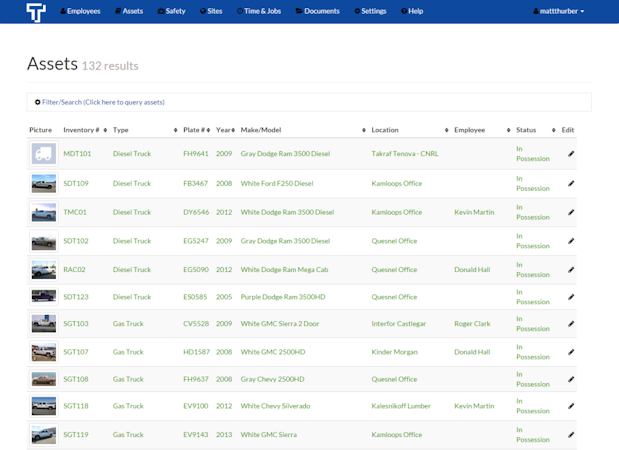Image resolution: width=619 pixels, height=450 pixels.
Task: Edit asset RAC02 with pencil icon
Action: pyautogui.click(x=571, y=270)
